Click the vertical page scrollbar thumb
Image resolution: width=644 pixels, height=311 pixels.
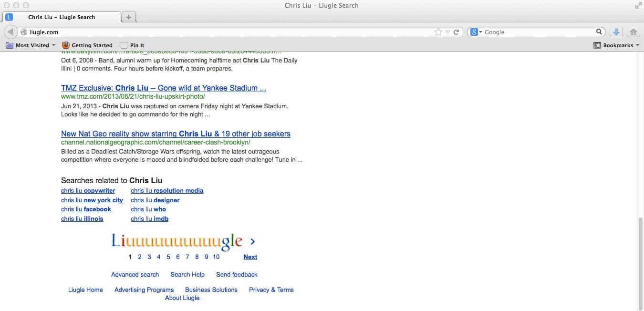(640, 262)
